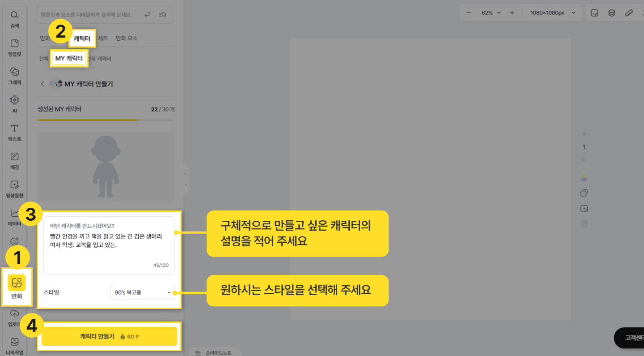
Task: Open the layers icon in top toolbar
Action: tap(611, 13)
